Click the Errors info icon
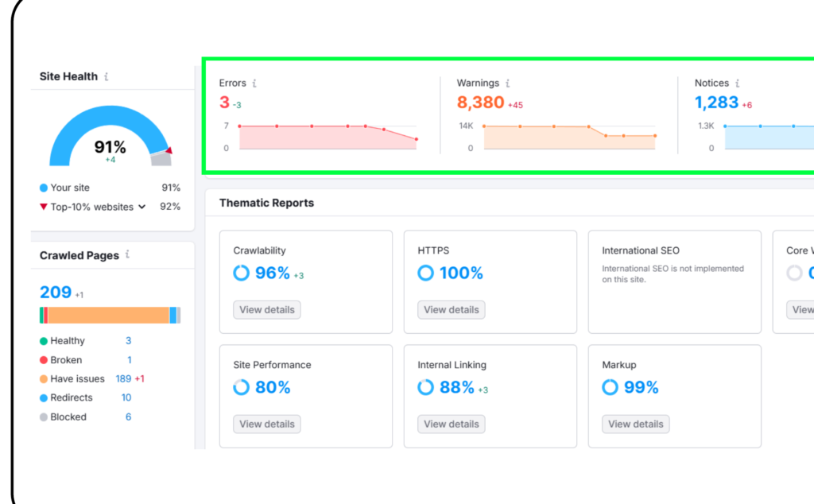The width and height of the screenshot is (814, 504). [254, 83]
